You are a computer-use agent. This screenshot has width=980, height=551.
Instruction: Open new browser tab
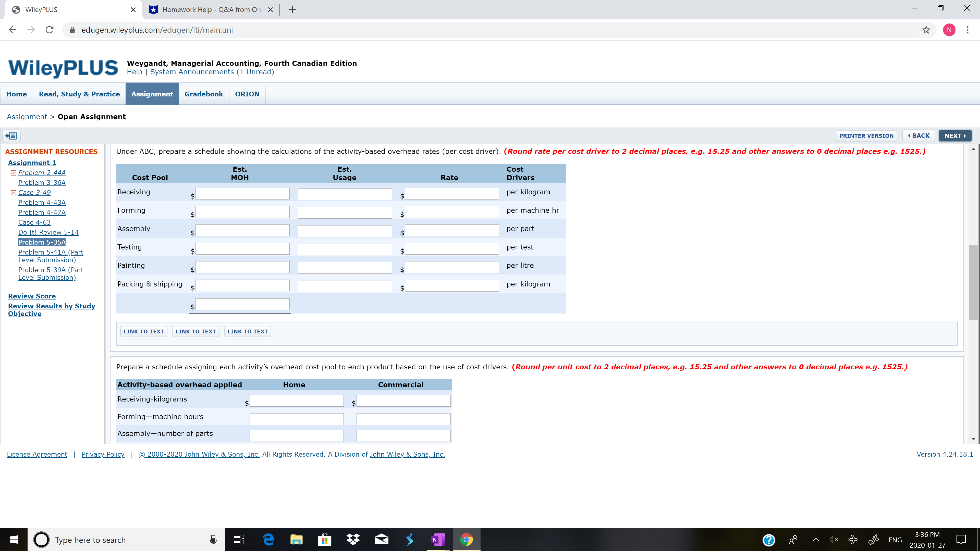pos(292,10)
